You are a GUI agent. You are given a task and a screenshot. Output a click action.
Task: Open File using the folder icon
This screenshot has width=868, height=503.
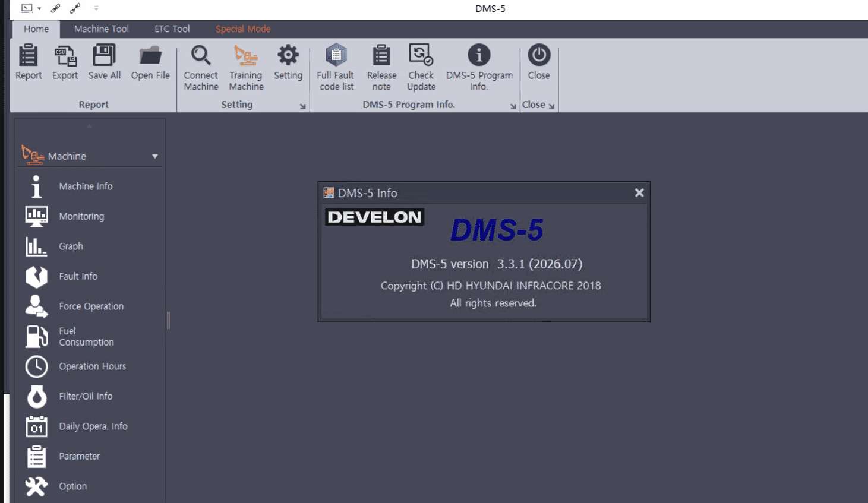coord(150,55)
